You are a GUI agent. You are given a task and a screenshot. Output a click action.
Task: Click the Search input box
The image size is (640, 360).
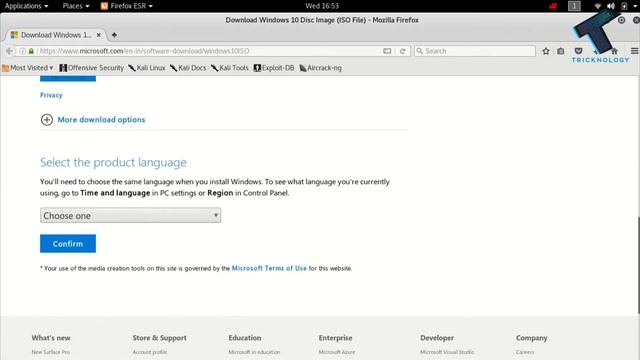pos(475,51)
